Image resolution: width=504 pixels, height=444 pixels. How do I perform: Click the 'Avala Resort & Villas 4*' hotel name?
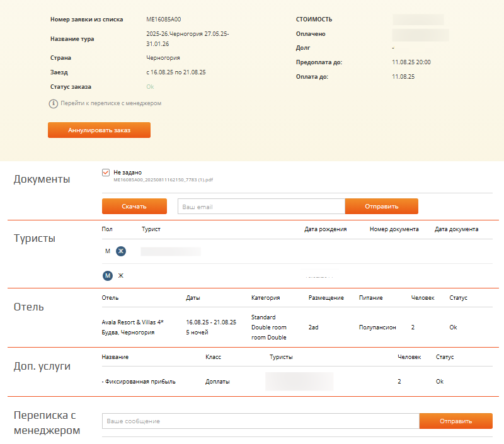[132, 322]
